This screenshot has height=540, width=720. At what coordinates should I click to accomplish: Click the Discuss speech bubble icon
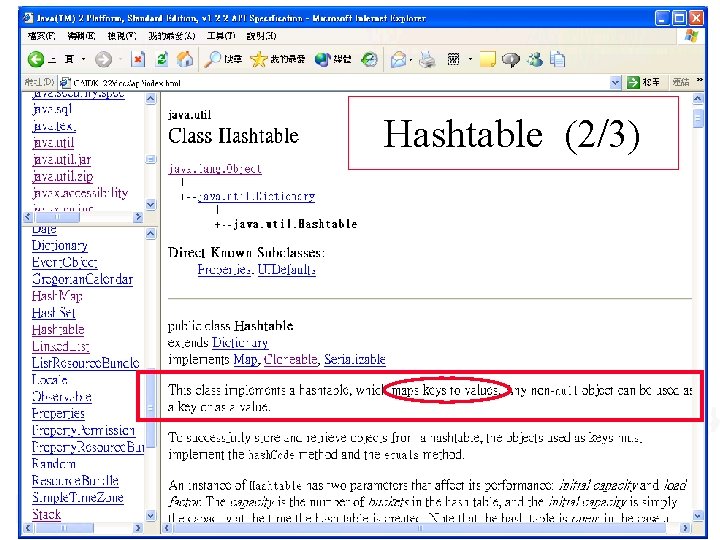(511, 59)
